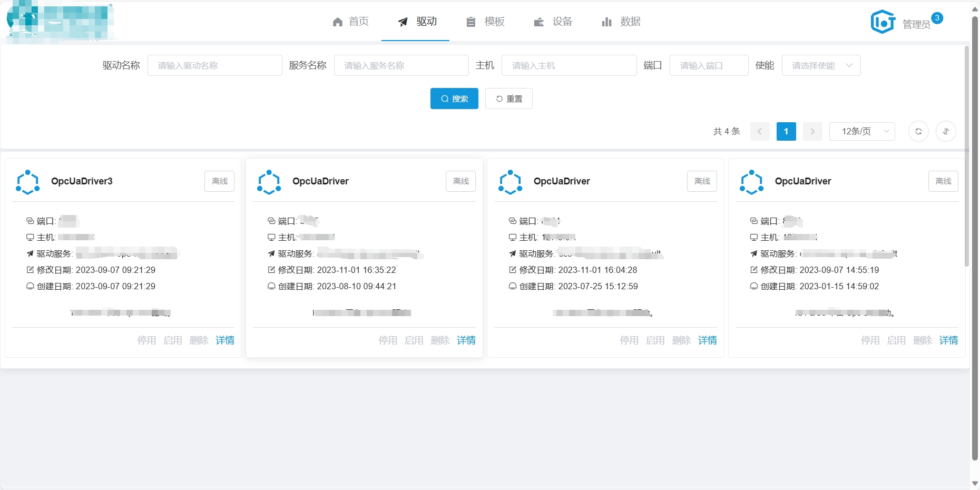This screenshot has width=980, height=490.
Task: Click the page vertical scrollbar
Action: [x=975, y=237]
